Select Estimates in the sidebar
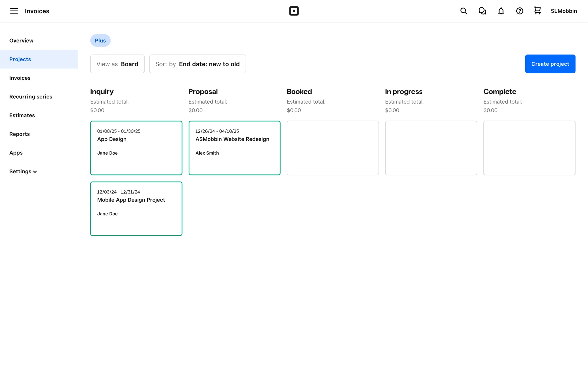The width and height of the screenshot is (588, 368). click(x=22, y=115)
